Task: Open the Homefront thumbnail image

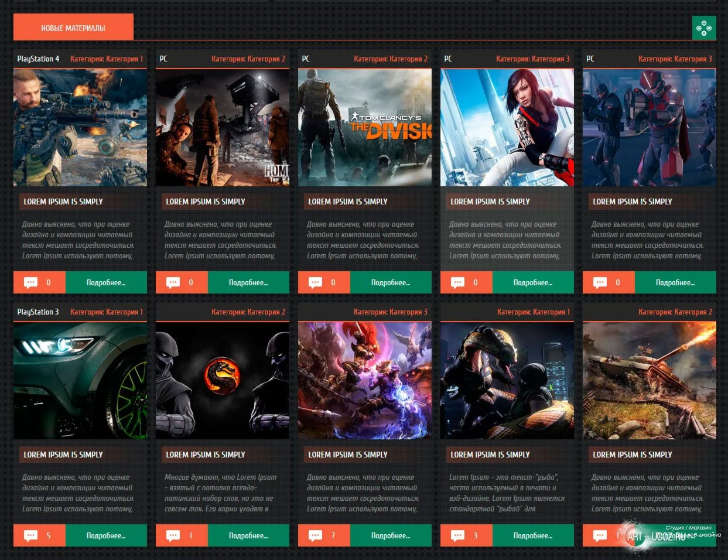Action: pos(223,128)
